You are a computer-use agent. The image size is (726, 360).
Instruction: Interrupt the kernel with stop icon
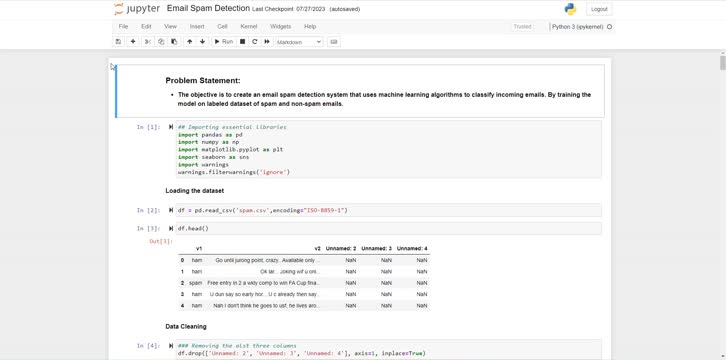point(242,42)
